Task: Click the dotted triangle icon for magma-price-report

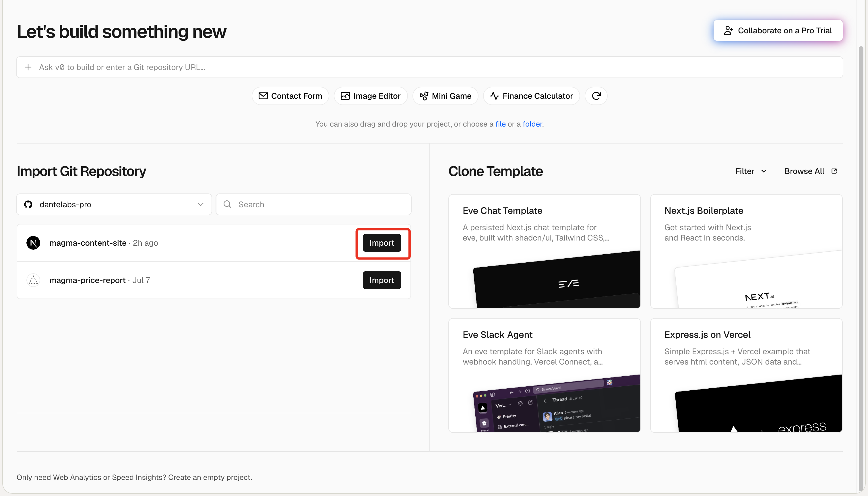Action: click(x=33, y=280)
